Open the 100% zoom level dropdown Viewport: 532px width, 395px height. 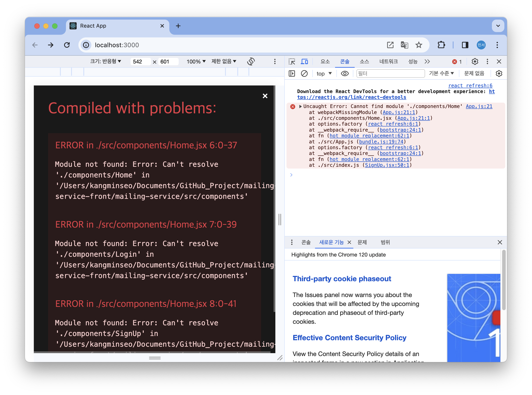click(196, 61)
